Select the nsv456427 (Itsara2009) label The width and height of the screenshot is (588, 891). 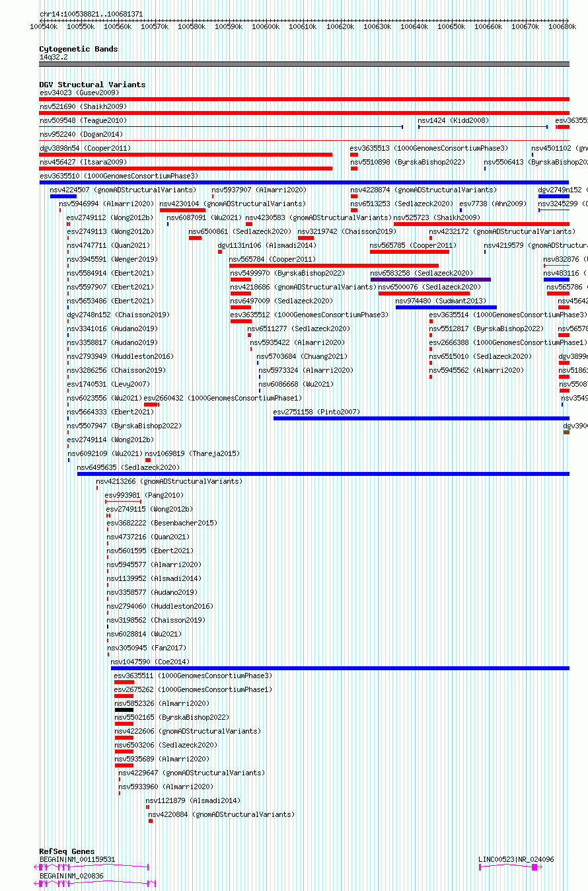(83, 162)
